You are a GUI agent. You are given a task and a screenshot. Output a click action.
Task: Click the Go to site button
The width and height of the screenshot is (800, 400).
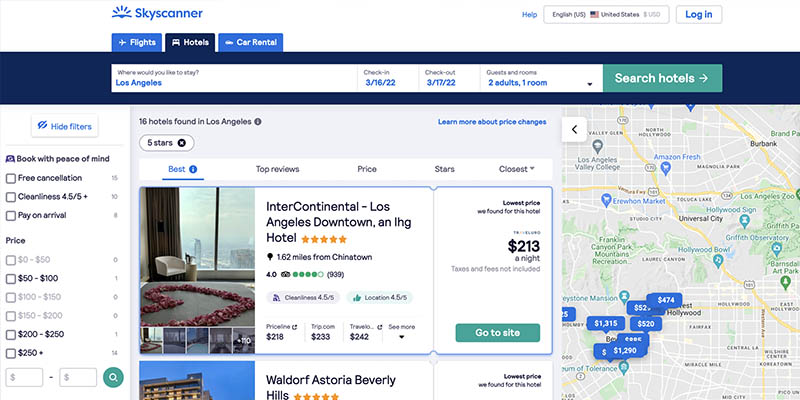[497, 333]
